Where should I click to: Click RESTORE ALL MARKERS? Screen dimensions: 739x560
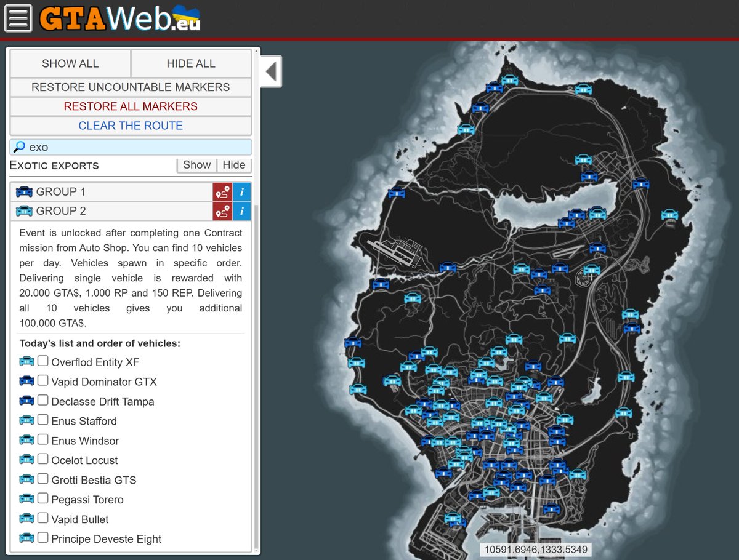click(x=131, y=106)
